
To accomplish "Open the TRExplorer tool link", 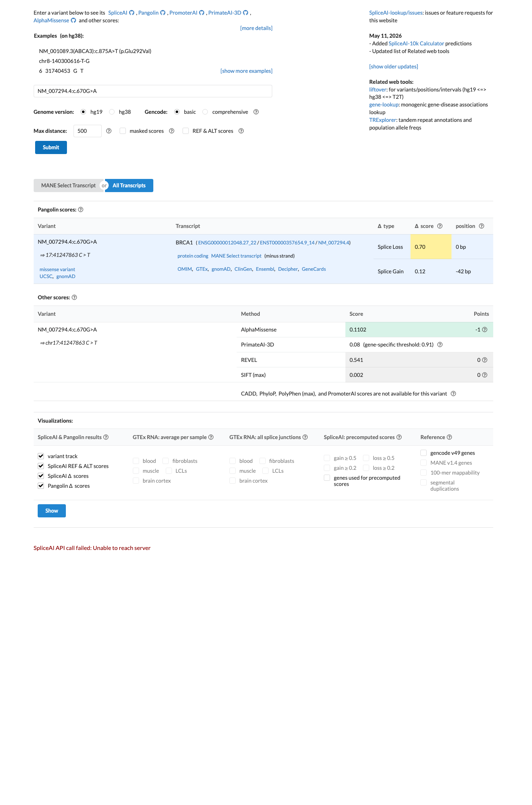I will coord(382,120).
